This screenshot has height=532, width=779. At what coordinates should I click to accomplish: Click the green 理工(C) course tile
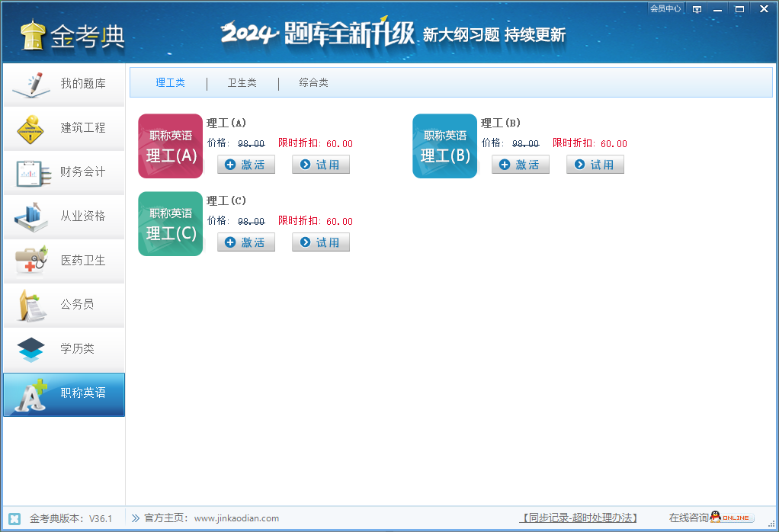click(x=171, y=223)
